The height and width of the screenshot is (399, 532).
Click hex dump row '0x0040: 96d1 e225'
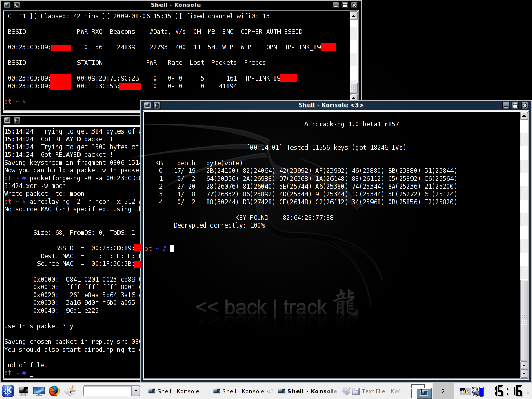[x=66, y=311]
